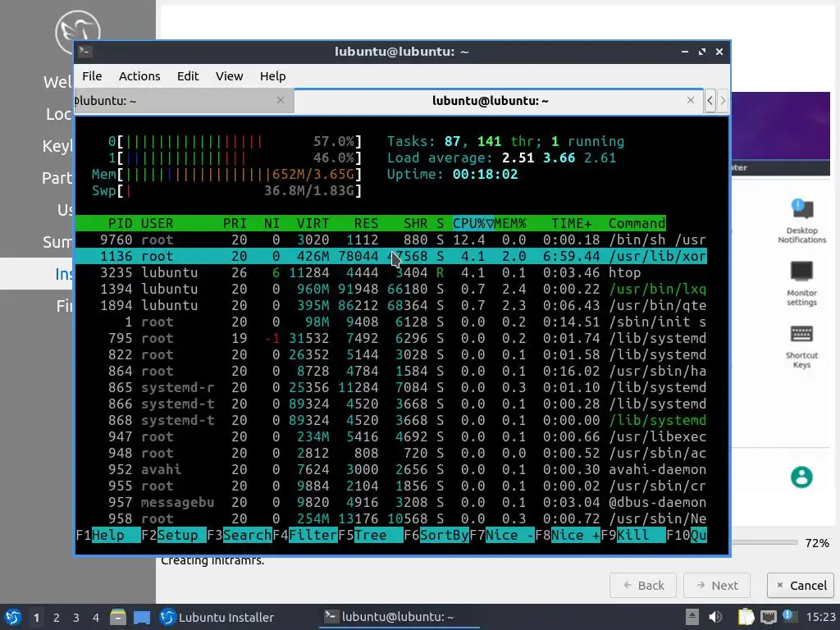Sort by the USER column header

click(157, 223)
